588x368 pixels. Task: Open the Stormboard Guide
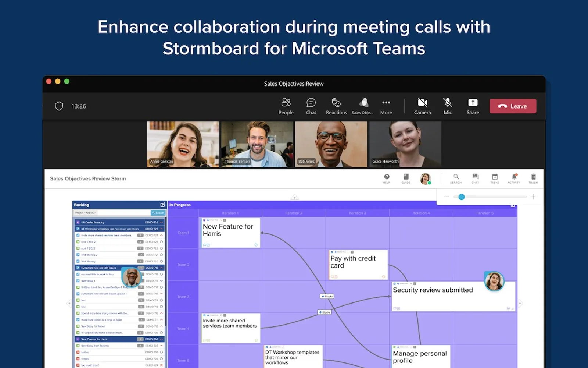point(406,178)
